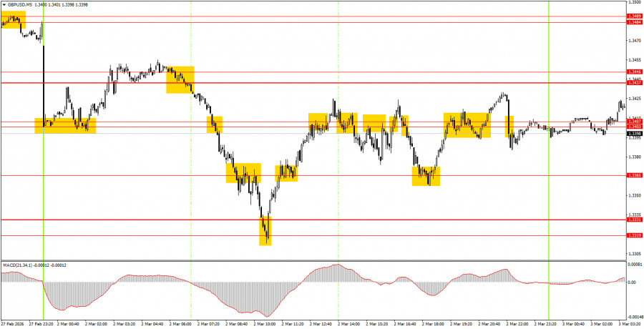Select the 1.3319 red price level label

633,235
